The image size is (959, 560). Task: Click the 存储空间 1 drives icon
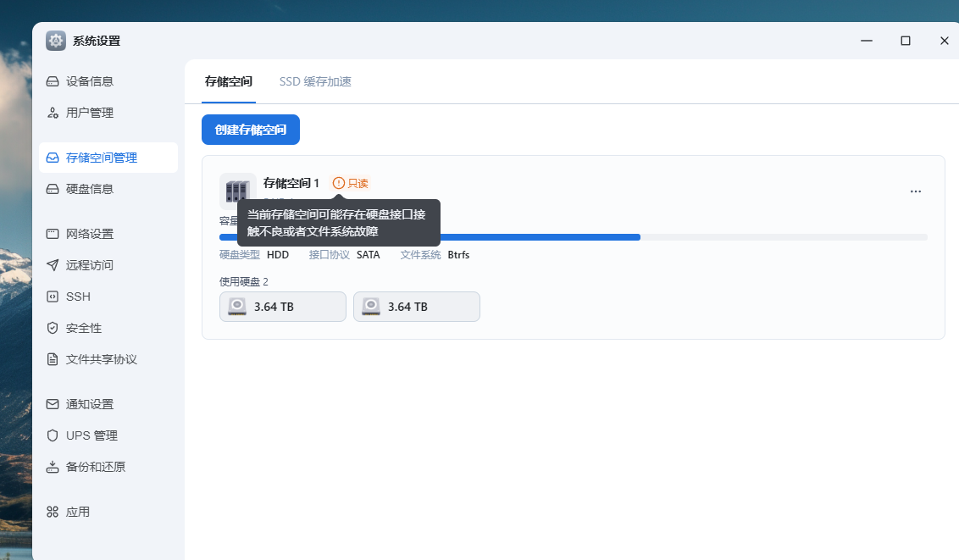tap(237, 191)
